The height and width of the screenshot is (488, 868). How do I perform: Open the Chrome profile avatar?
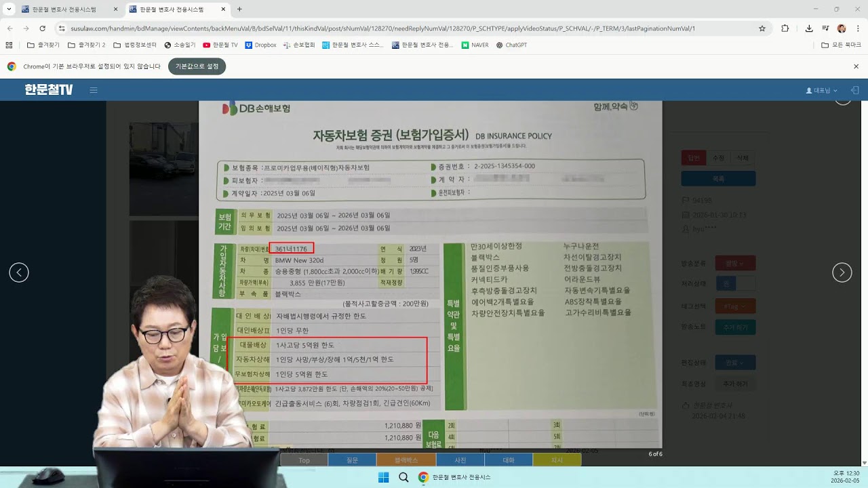842,28
